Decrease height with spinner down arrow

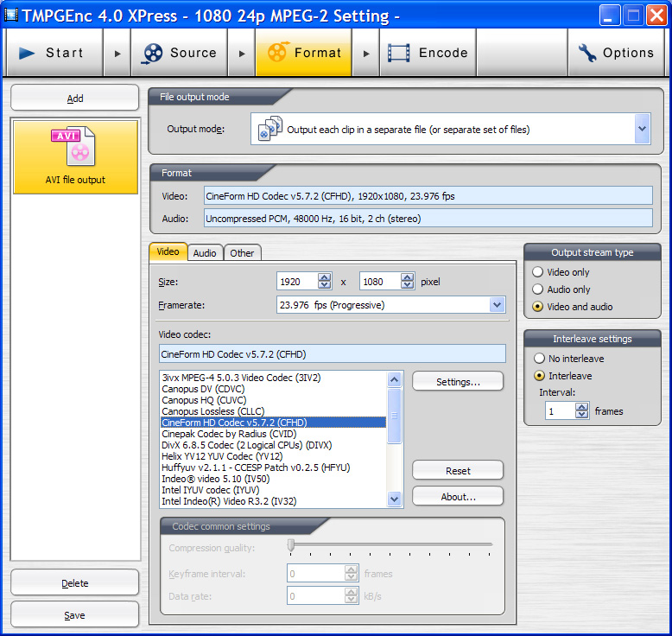408,285
